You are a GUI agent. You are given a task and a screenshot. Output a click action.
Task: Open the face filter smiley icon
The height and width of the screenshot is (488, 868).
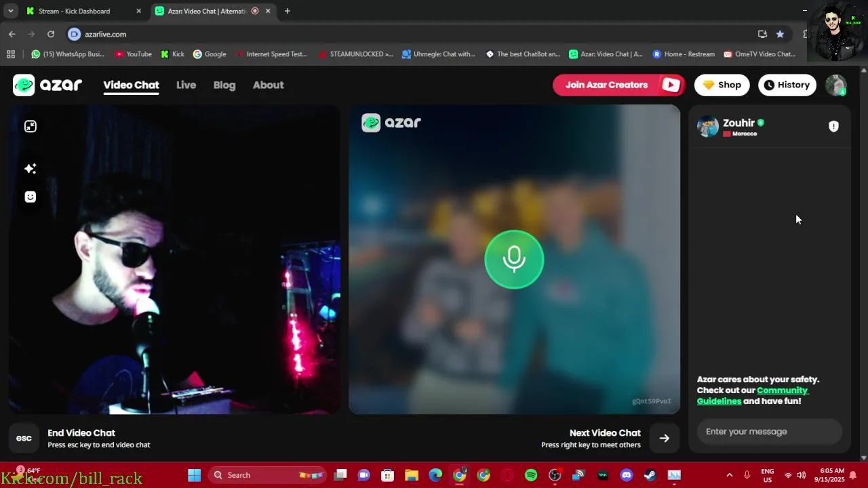(31, 197)
